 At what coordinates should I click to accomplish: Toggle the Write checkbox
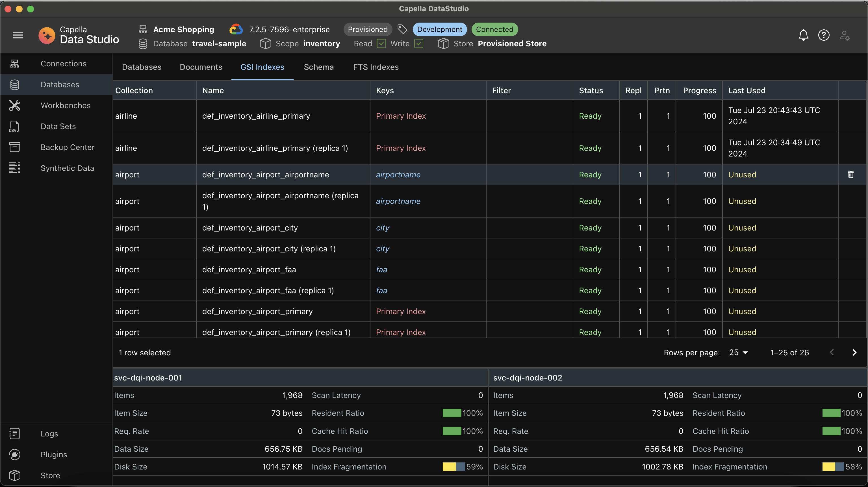(418, 44)
